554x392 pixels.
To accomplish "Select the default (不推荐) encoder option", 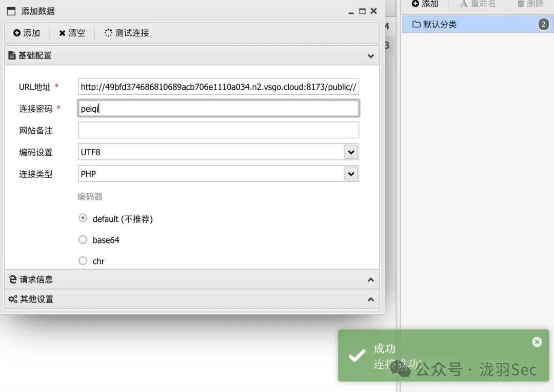I will pos(83,218).
